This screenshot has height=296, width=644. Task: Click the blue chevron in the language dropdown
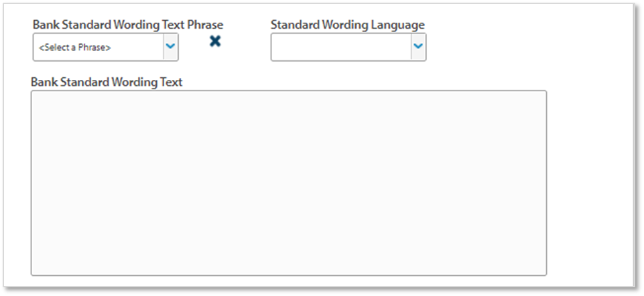tap(418, 46)
